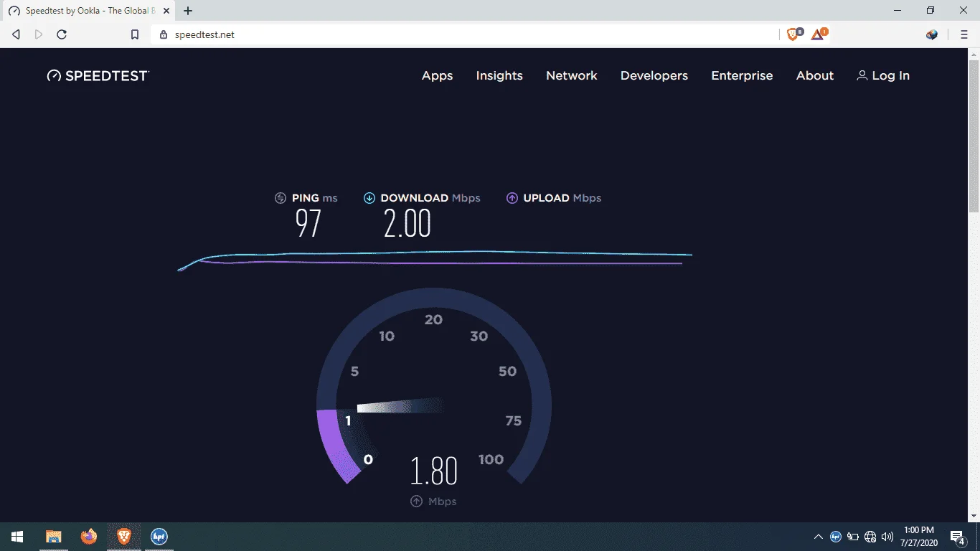Screen dimensions: 980x551
Task: Open the HP app in the taskbar
Action: [159, 537]
